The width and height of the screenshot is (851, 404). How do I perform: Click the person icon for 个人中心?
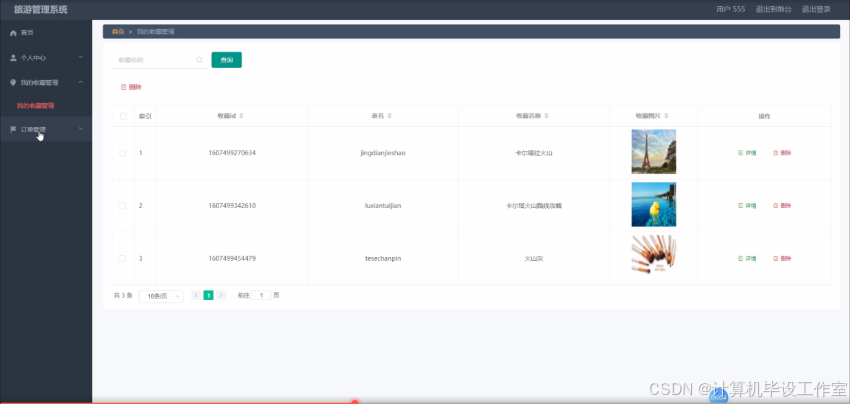pos(14,58)
